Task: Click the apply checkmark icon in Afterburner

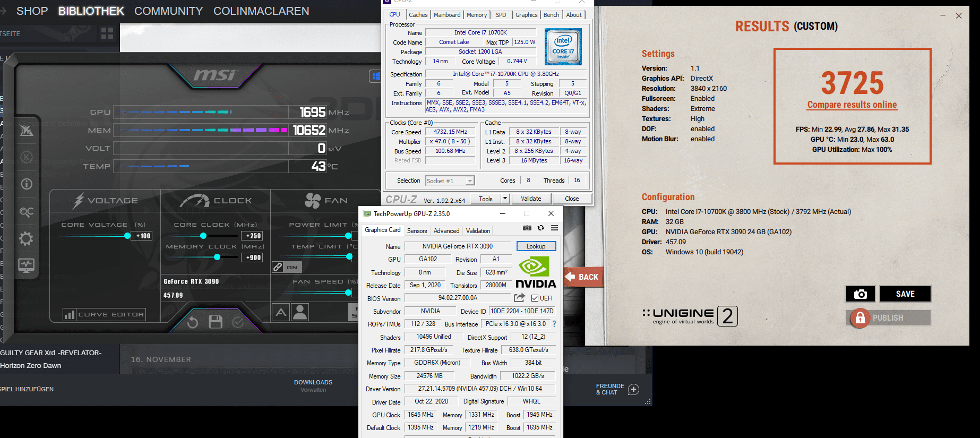Action: (238, 322)
